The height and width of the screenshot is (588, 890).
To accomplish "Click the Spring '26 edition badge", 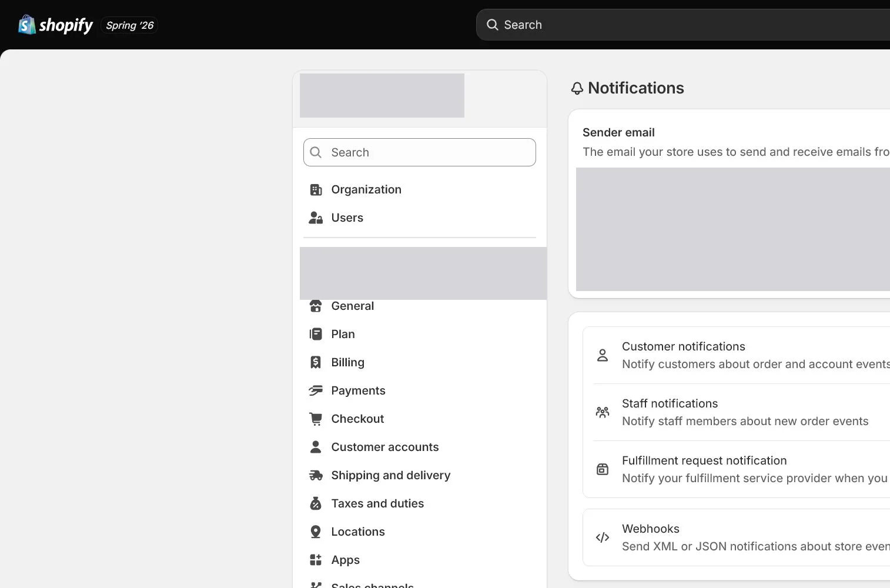I will 129,25.
